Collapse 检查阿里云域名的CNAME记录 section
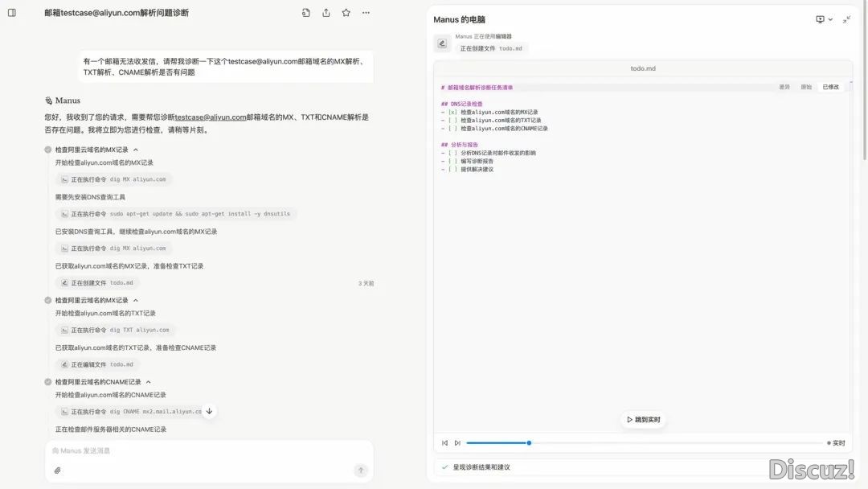The image size is (868, 489). pos(149,382)
